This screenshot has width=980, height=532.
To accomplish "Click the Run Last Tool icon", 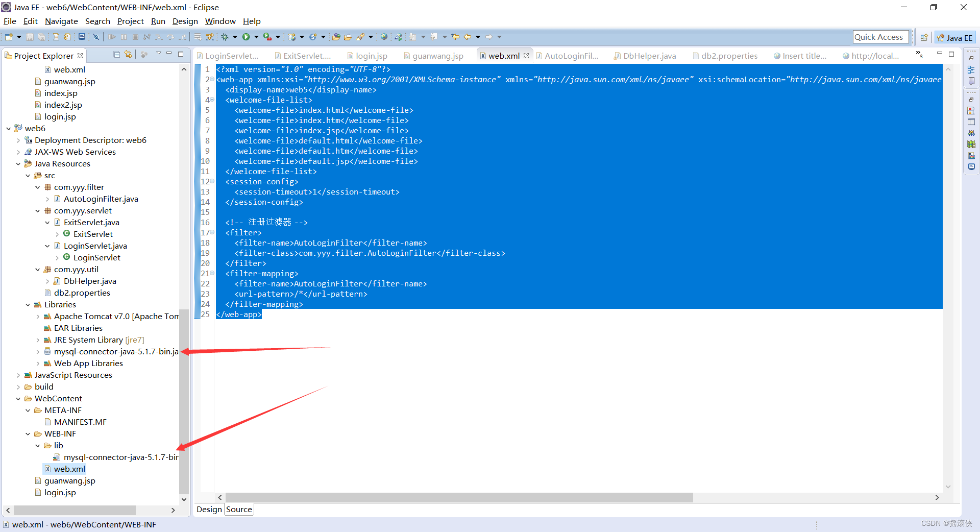I will (x=267, y=37).
